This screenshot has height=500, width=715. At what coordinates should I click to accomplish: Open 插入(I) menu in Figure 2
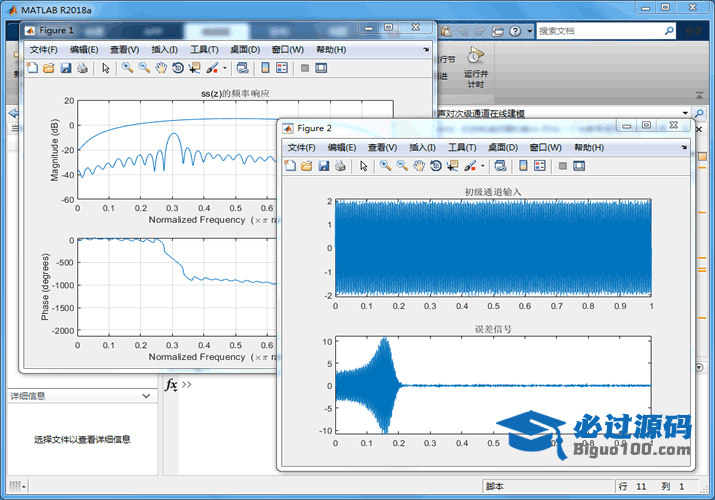pos(423,148)
